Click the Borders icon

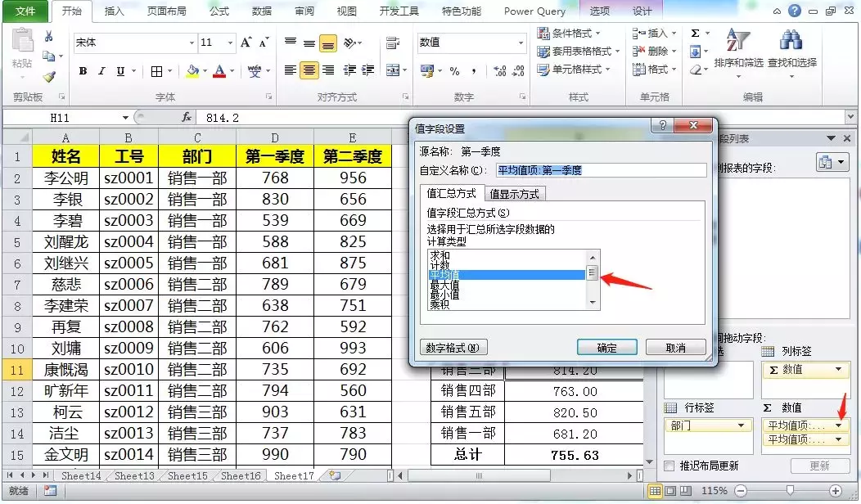point(156,71)
